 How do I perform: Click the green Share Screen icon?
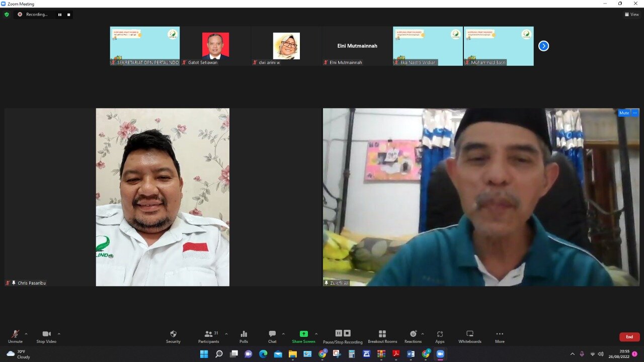point(303,334)
